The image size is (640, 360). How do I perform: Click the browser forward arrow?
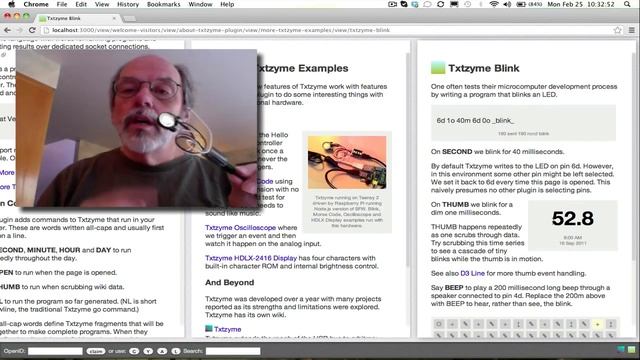(x=19, y=30)
